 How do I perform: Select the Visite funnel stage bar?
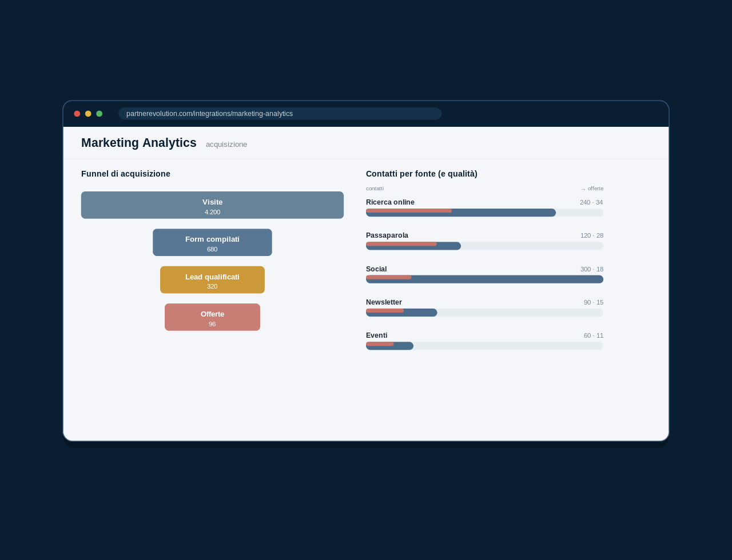(212, 205)
